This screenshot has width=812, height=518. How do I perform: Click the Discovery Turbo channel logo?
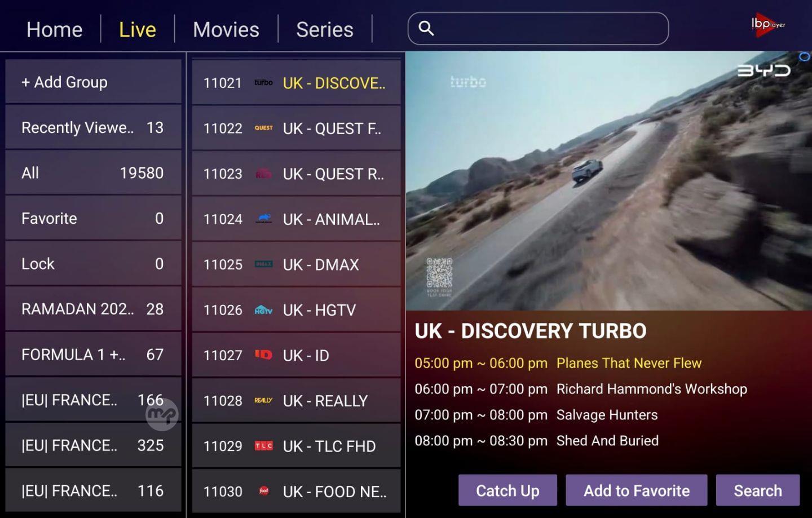pos(263,82)
